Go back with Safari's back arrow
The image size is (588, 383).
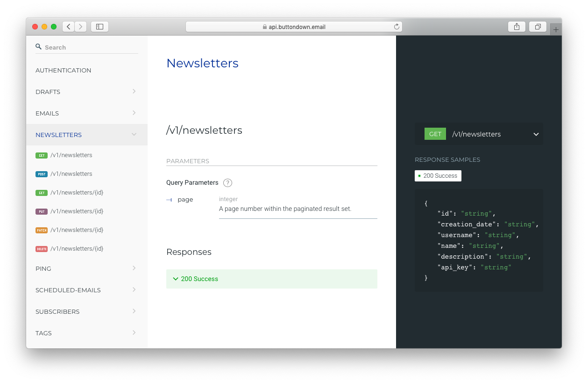pyautogui.click(x=69, y=27)
